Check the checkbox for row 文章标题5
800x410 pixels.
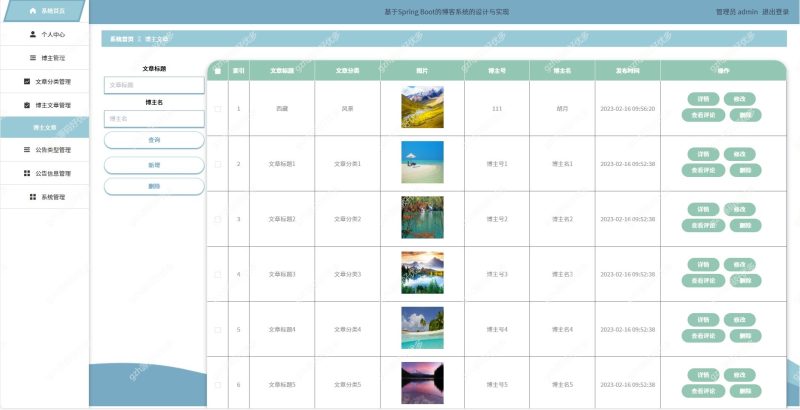(218, 385)
